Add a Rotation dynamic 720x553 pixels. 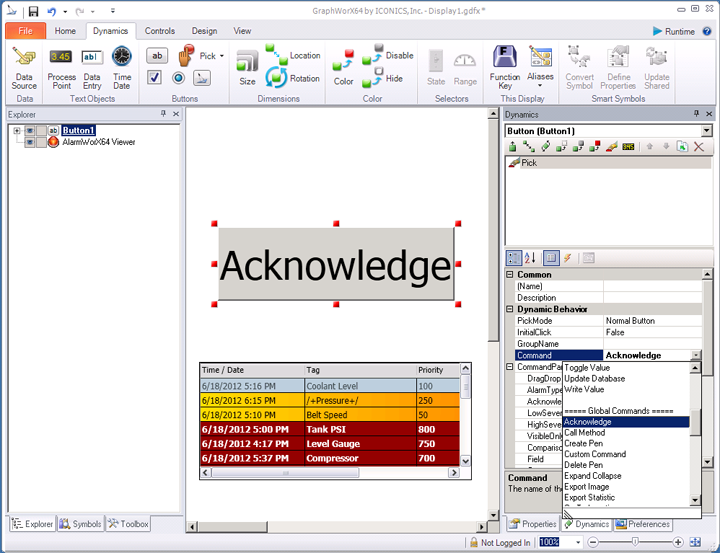pyautogui.click(x=293, y=78)
